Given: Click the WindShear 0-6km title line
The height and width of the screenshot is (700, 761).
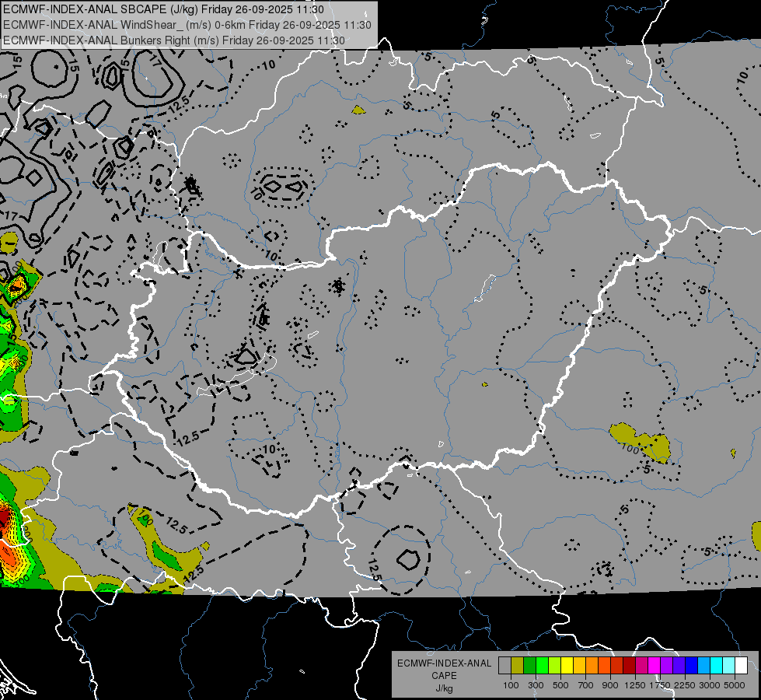Looking at the screenshot, I should tap(187, 25).
